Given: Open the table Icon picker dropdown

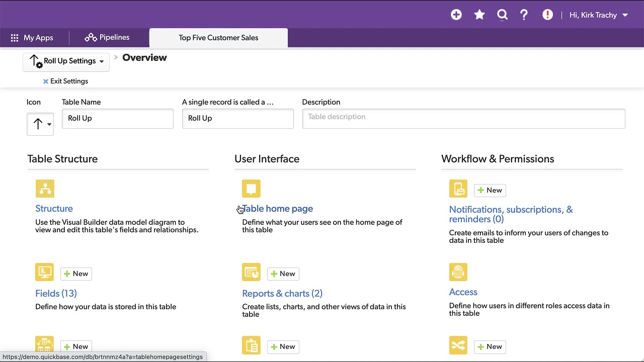Looking at the screenshot, I should [x=40, y=124].
